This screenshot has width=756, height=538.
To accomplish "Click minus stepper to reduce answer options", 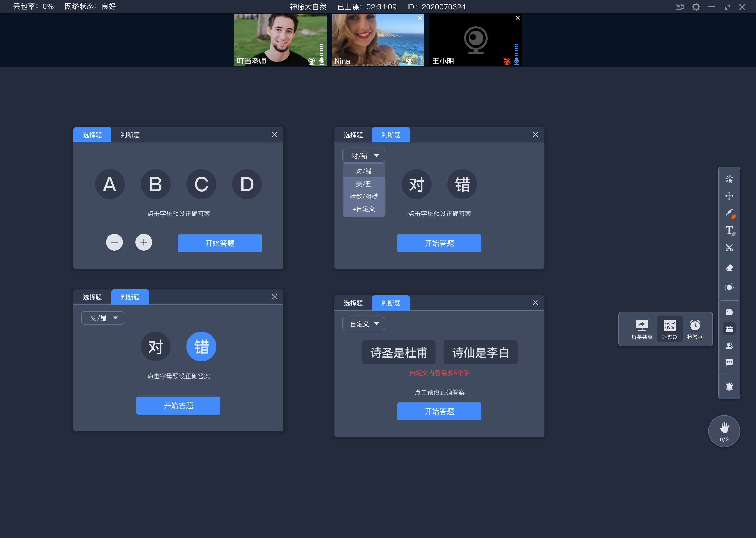I will [114, 242].
